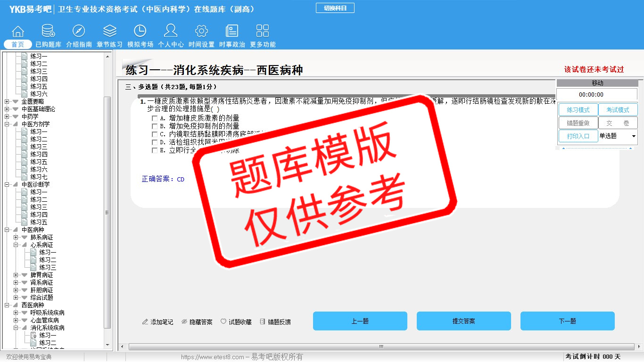
Task: Click the tree panel vertical scrollbar
Action: [x=107, y=212]
